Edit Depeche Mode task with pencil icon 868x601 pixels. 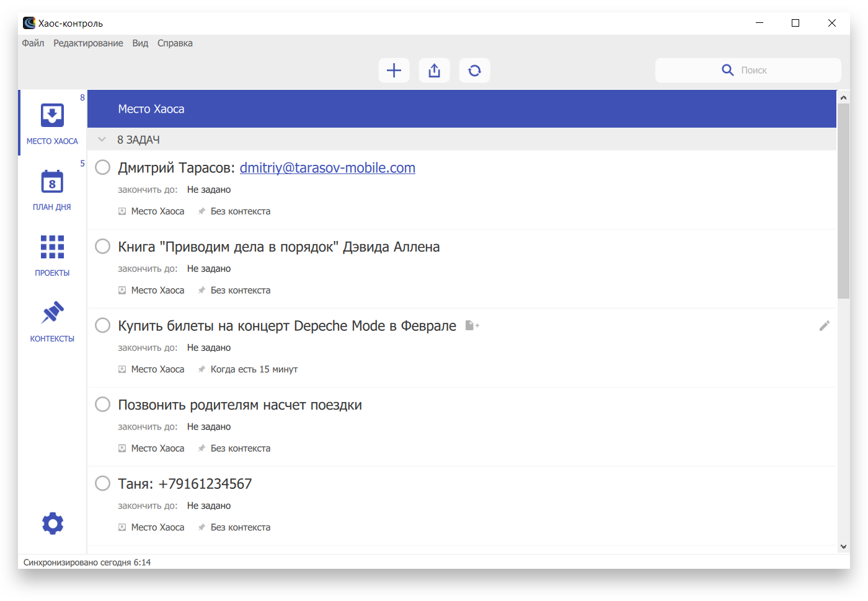[x=824, y=326]
